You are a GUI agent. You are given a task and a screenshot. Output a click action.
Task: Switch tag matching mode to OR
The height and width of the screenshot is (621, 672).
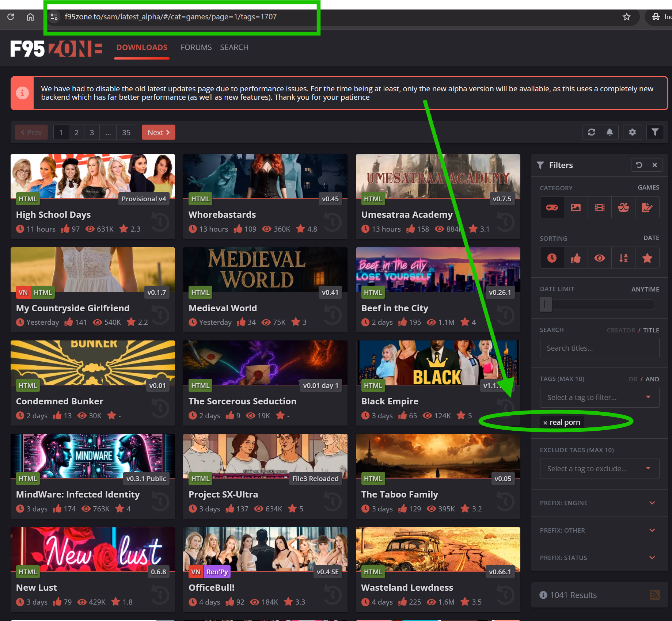633,379
